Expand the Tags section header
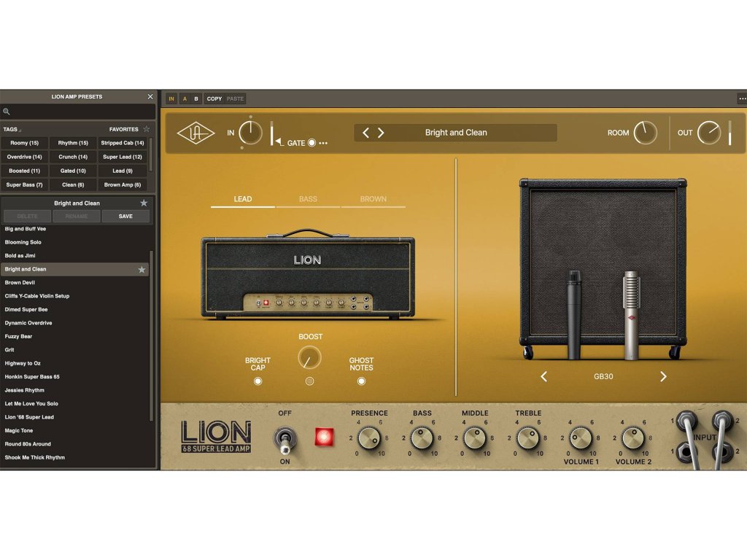747x560 pixels. pyautogui.click(x=12, y=129)
